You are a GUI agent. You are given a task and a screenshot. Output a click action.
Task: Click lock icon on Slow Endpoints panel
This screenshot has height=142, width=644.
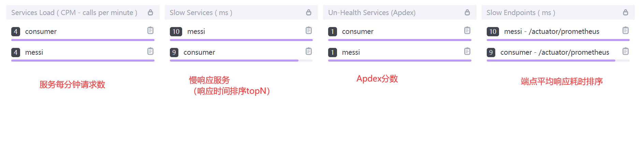point(626,12)
